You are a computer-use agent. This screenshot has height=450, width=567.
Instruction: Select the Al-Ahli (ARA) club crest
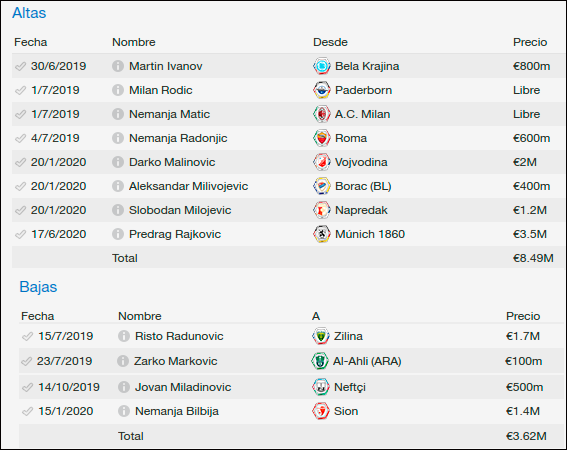pos(320,361)
